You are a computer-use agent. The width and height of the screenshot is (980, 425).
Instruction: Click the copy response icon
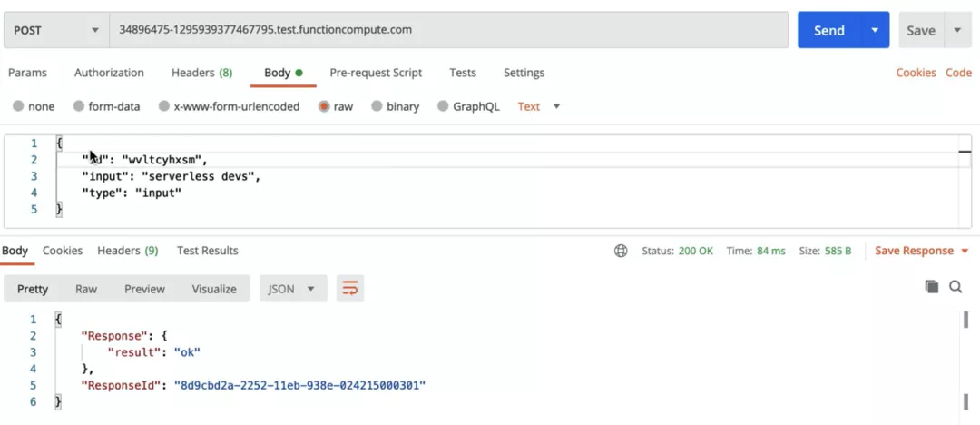pos(931,287)
